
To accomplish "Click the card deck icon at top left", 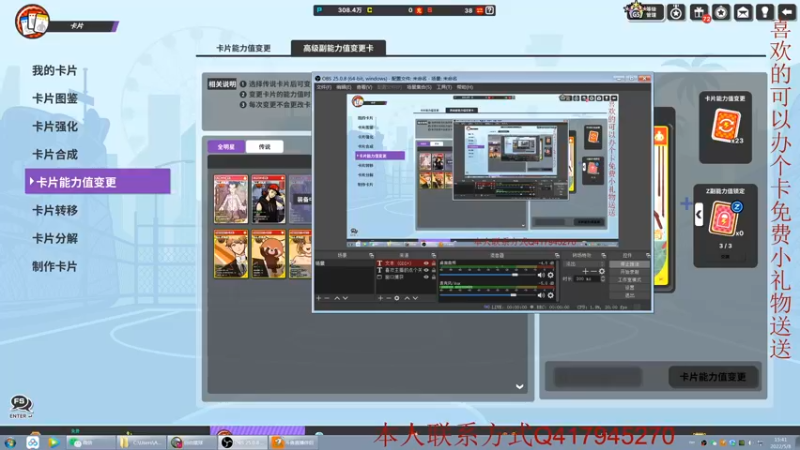I will [x=32, y=21].
